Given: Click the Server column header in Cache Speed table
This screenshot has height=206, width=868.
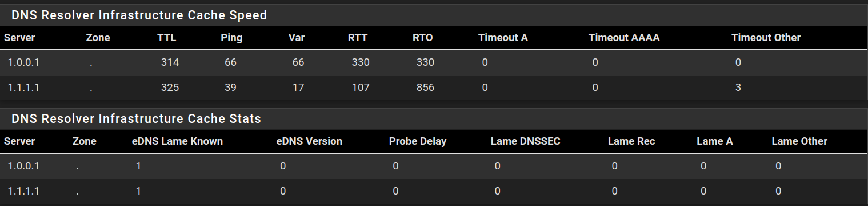Looking at the screenshot, I should pyautogui.click(x=19, y=38).
